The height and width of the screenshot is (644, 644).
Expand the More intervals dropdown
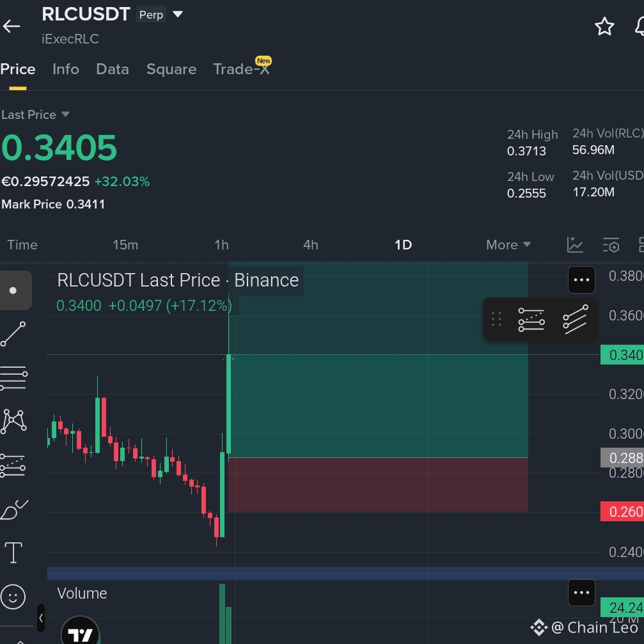tap(508, 245)
